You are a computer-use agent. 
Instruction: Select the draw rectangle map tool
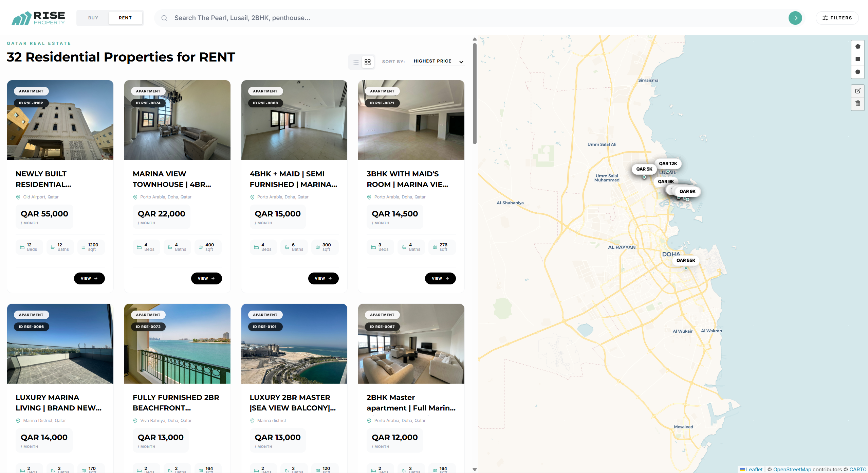857,59
